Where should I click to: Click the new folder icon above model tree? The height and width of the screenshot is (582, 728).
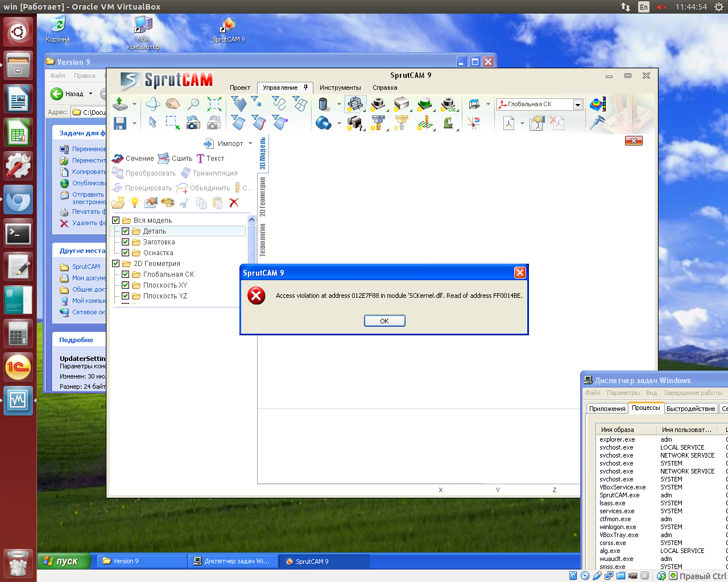[x=118, y=203]
